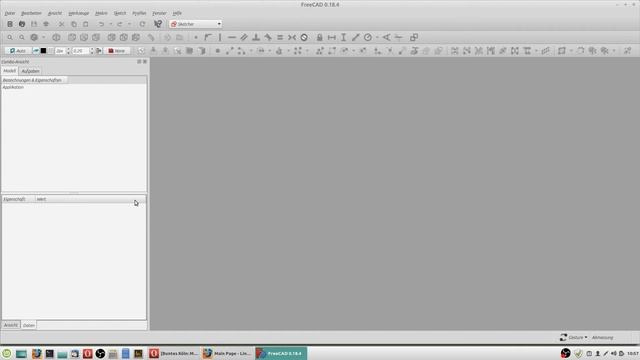Set isometric view from view toolbar

pyautogui.click(x=56, y=38)
